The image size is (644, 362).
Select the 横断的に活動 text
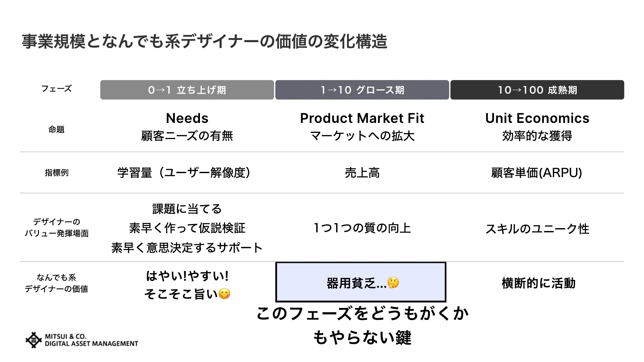[538, 283]
